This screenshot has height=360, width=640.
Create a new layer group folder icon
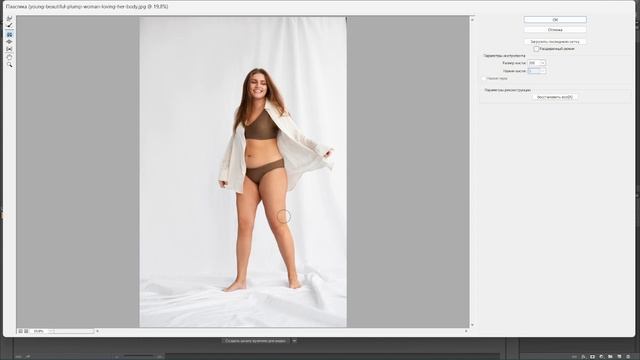(610, 357)
